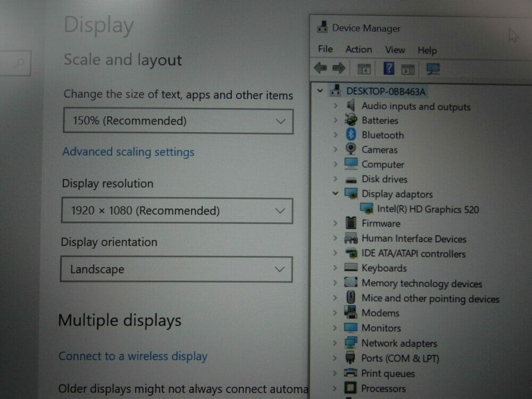Screen dimensions: 532x399
Task: Open the Display orientation Landscape dropdown
Action: point(177,269)
